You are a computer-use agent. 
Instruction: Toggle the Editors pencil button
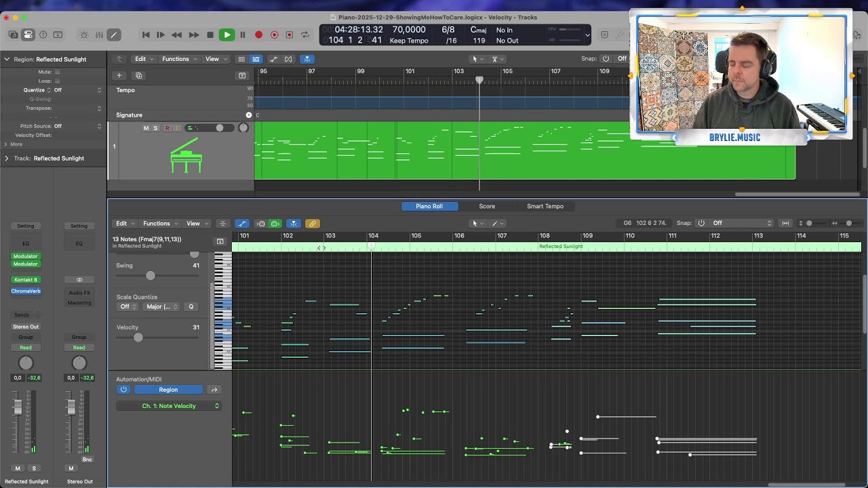(x=113, y=35)
